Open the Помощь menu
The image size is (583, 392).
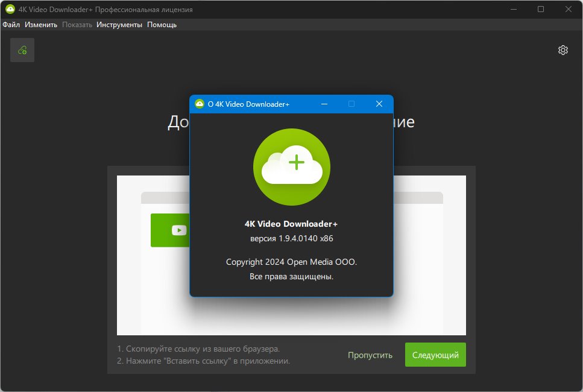click(x=162, y=25)
